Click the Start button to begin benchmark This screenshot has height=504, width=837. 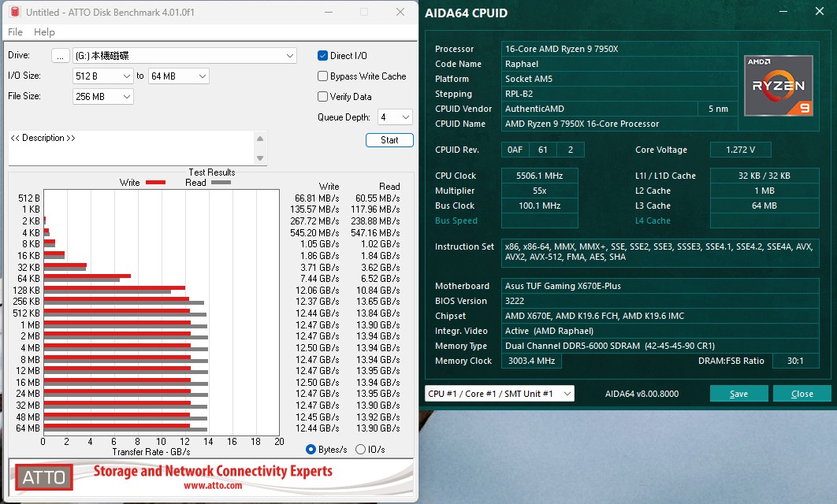point(389,139)
